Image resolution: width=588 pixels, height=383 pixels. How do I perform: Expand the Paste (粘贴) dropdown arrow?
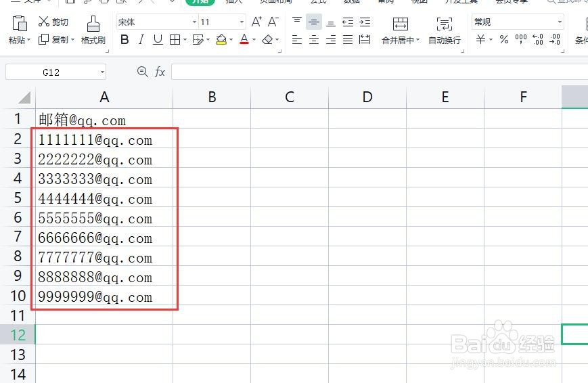[x=29, y=40]
